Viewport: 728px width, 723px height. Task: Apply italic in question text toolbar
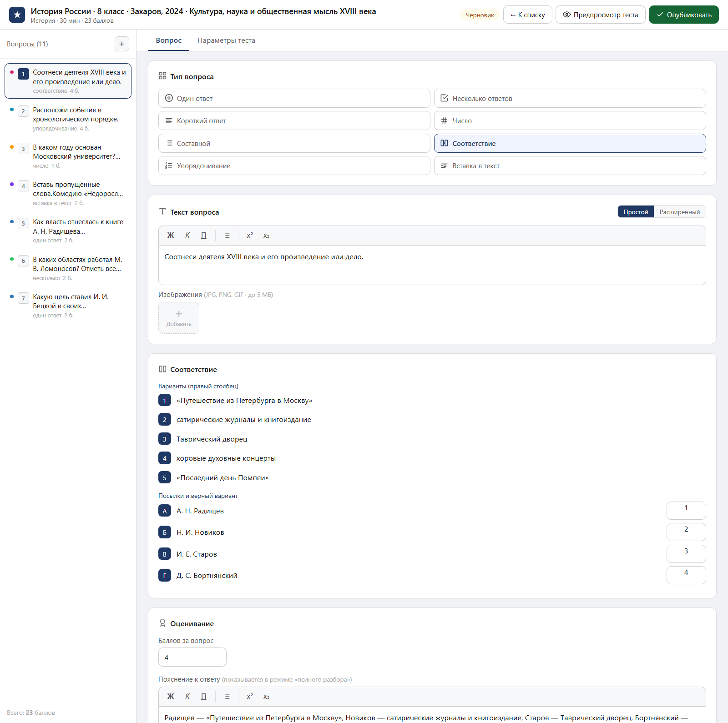pyautogui.click(x=187, y=236)
